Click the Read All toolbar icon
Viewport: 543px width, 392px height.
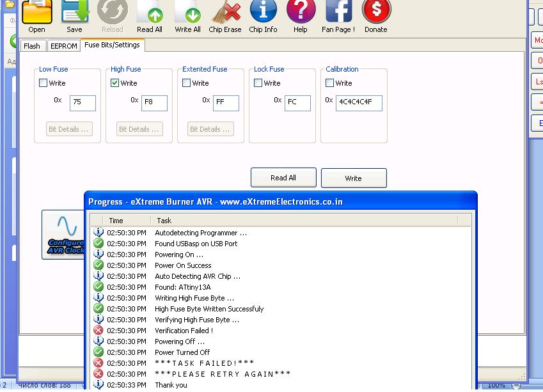[150, 13]
